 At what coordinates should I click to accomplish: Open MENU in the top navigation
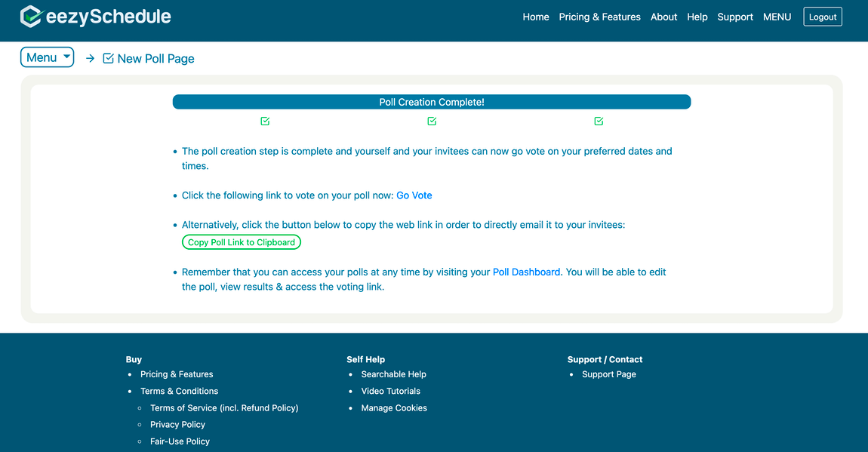[777, 17]
